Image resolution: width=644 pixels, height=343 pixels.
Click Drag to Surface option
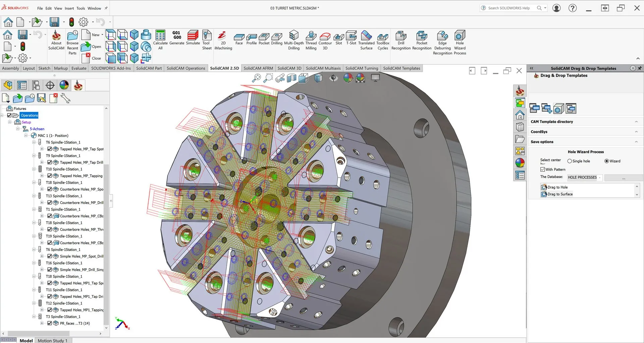click(x=560, y=194)
